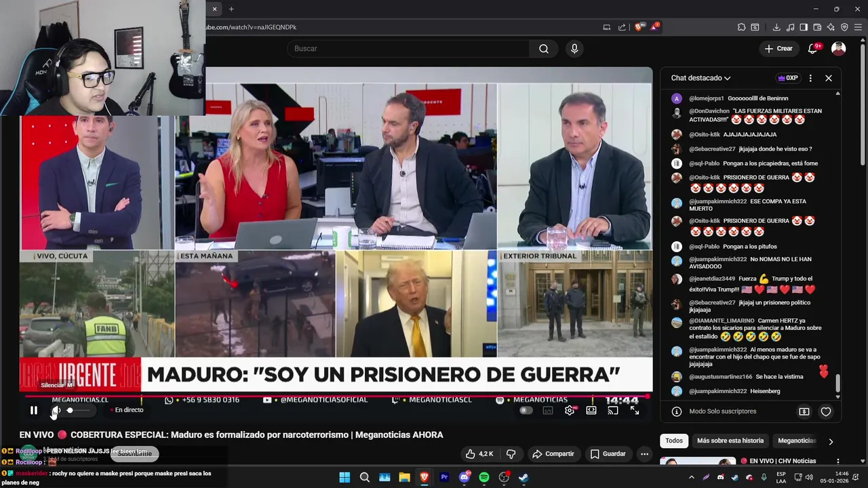Dislike the Meganoticias video
Screen dimensions: 868x488
(511, 454)
